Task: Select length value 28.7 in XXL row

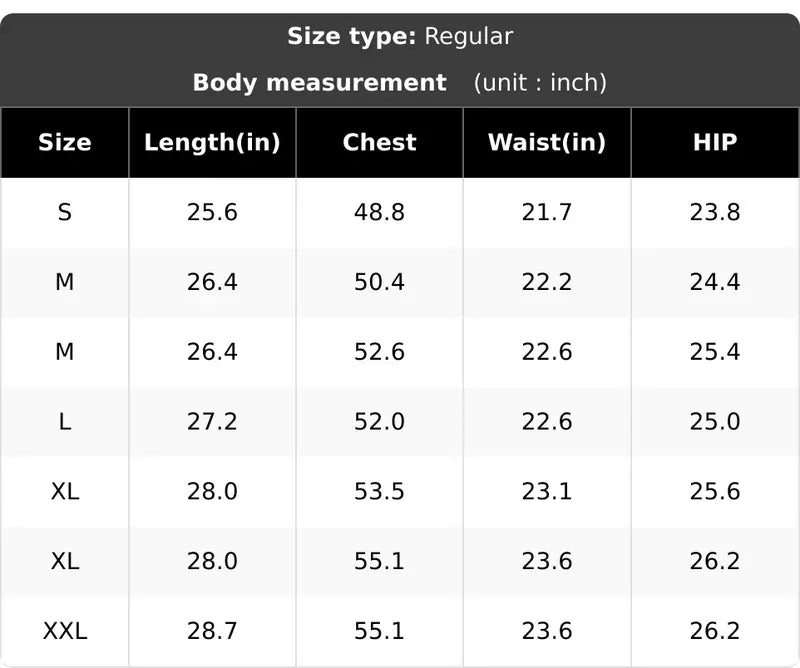Action: click(x=212, y=631)
